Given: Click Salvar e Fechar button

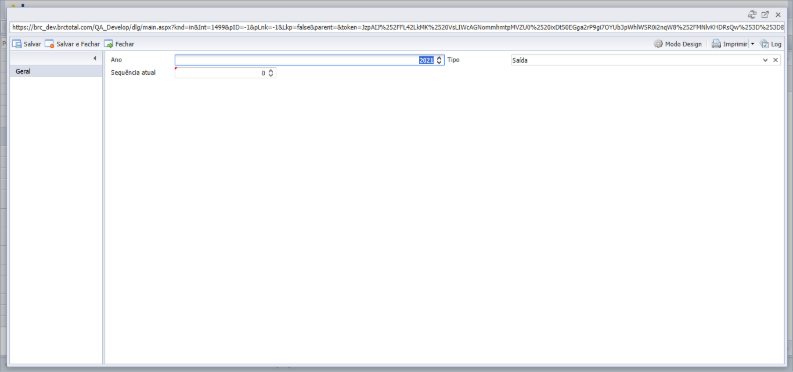Looking at the screenshot, I should pos(72,44).
